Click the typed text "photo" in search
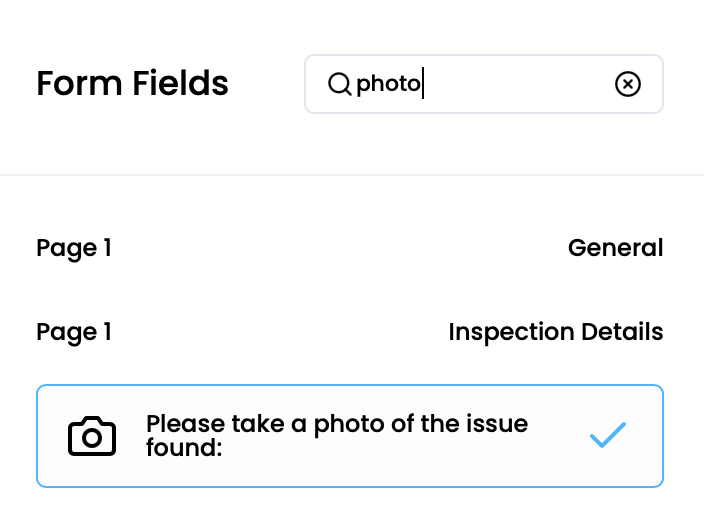 (388, 84)
